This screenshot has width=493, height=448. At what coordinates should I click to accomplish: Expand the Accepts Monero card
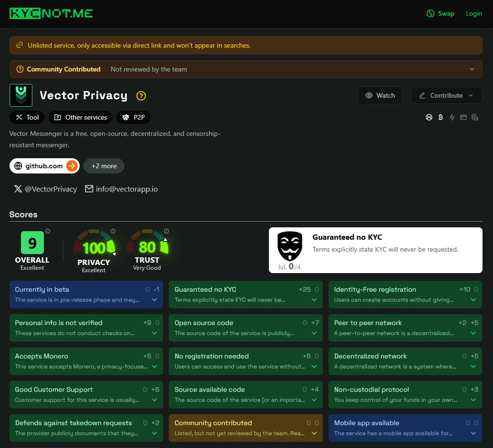(86, 361)
